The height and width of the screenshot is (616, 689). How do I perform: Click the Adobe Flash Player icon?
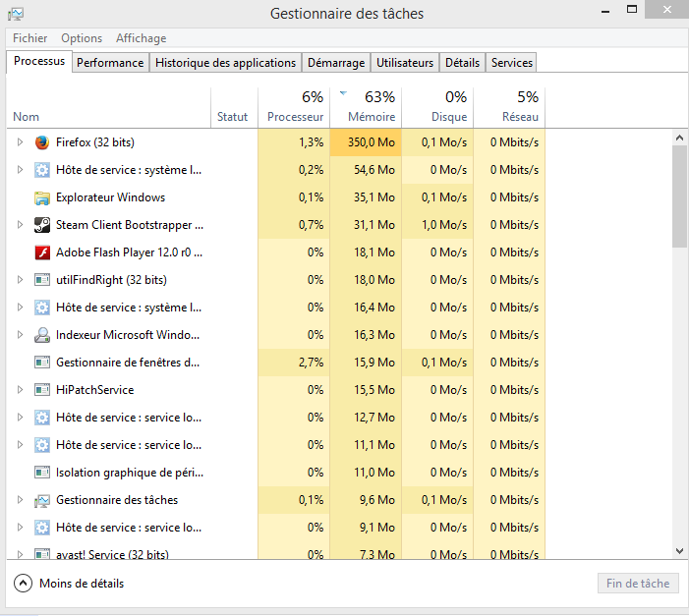[x=42, y=252]
